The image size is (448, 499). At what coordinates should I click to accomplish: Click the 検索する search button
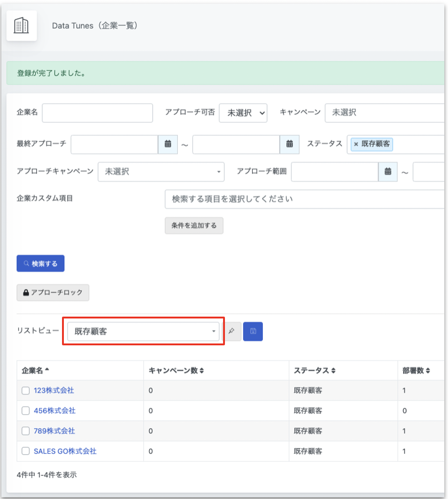(40, 263)
